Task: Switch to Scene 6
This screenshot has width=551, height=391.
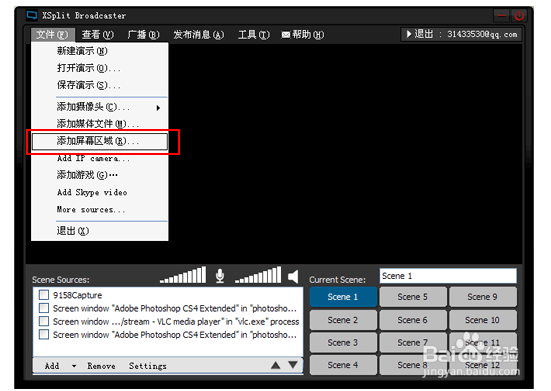Action: (x=413, y=320)
